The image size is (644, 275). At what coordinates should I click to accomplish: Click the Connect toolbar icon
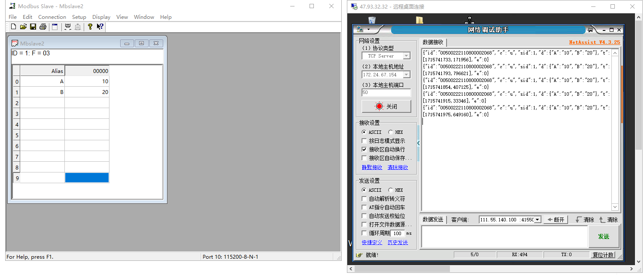click(x=67, y=27)
